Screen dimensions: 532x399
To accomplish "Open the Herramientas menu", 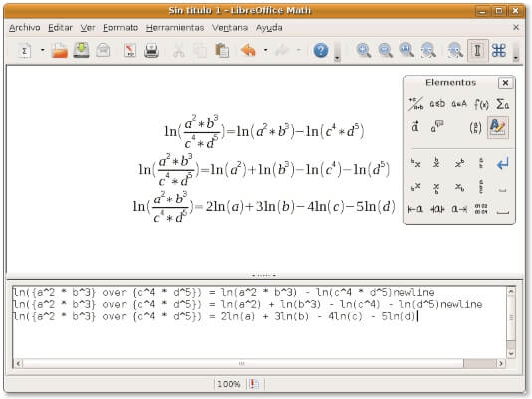I will pos(175,28).
